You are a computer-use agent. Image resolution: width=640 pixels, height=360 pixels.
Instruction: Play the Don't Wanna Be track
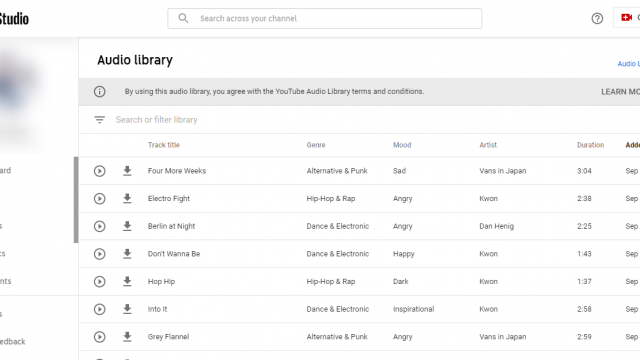coord(100,254)
